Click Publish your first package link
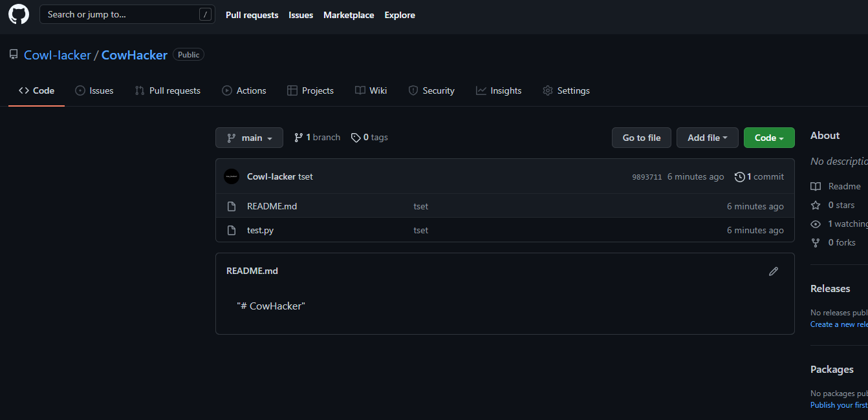 (x=840, y=405)
